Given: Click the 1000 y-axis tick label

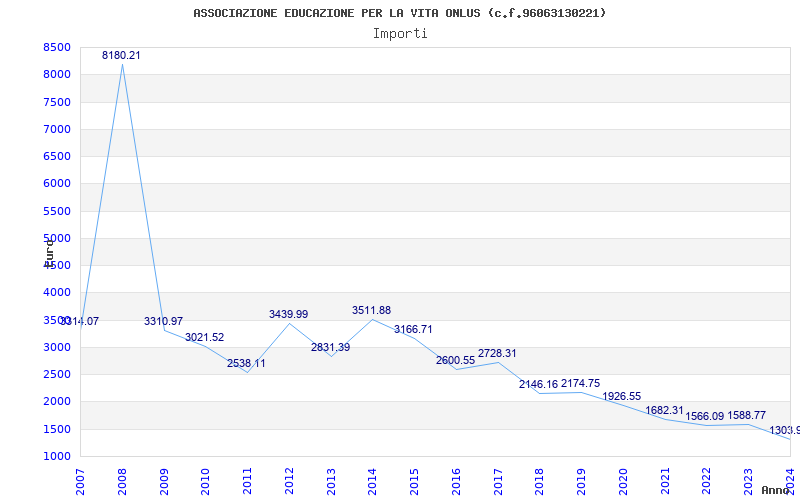Looking at the screenshot, I should click(x=57, y=456).
